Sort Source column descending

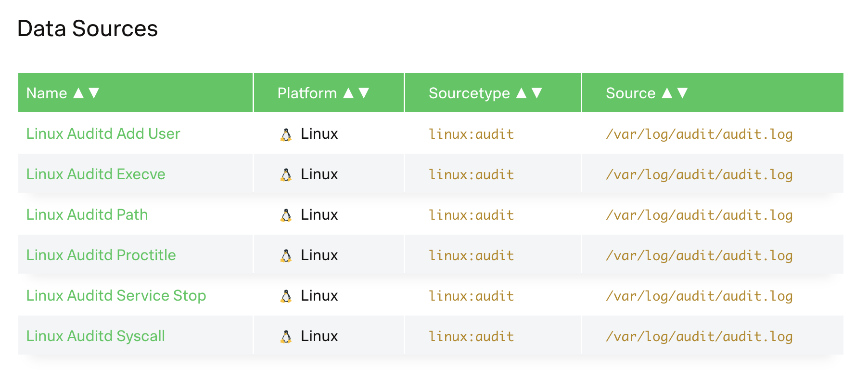[683, 92]
